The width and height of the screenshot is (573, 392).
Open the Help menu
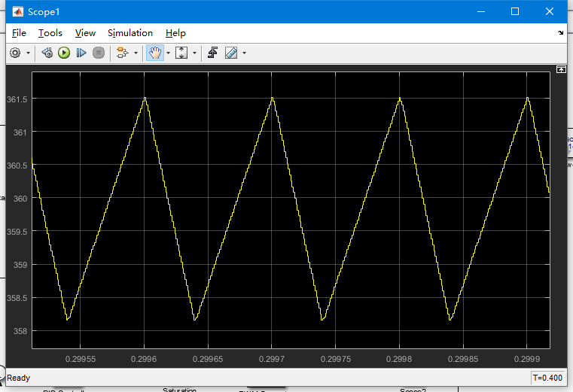(175, 33)
